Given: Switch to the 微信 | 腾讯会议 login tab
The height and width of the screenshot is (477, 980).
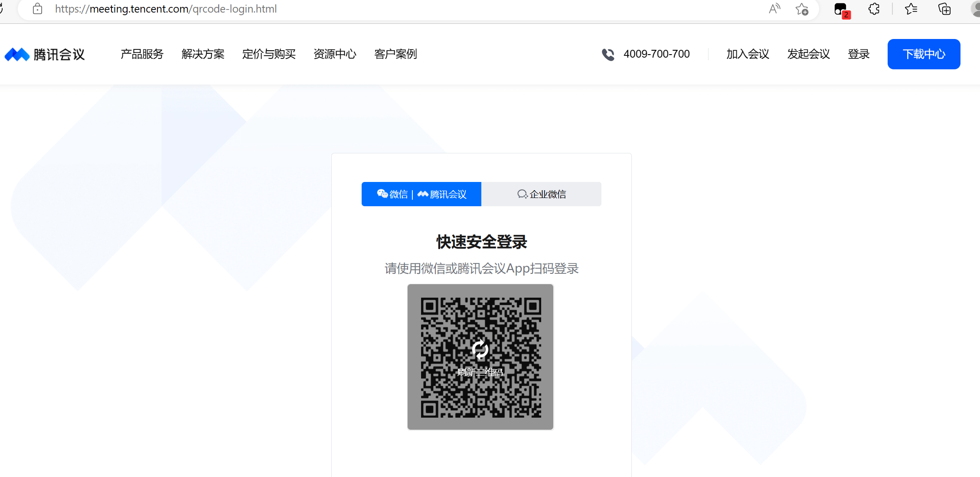Looking at the screenshot, I should (421, 194).
